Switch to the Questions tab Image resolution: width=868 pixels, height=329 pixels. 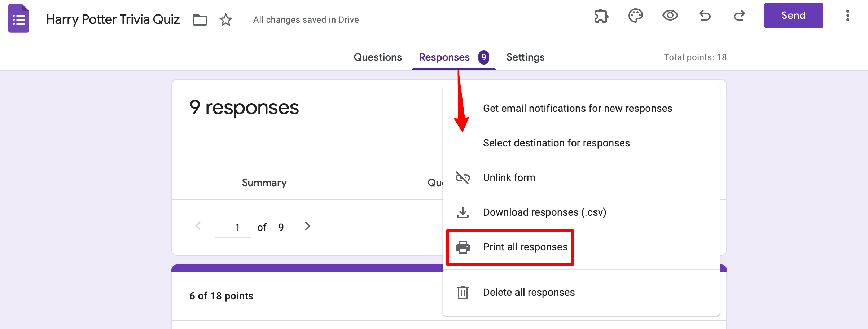tap(377, 57)
